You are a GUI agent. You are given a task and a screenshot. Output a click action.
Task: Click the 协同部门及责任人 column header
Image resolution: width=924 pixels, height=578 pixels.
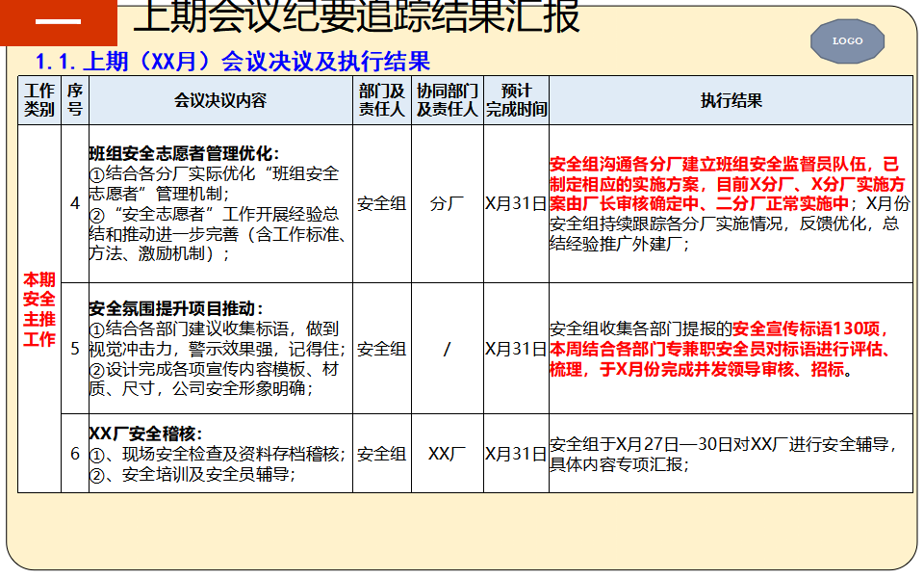(448, 100)
